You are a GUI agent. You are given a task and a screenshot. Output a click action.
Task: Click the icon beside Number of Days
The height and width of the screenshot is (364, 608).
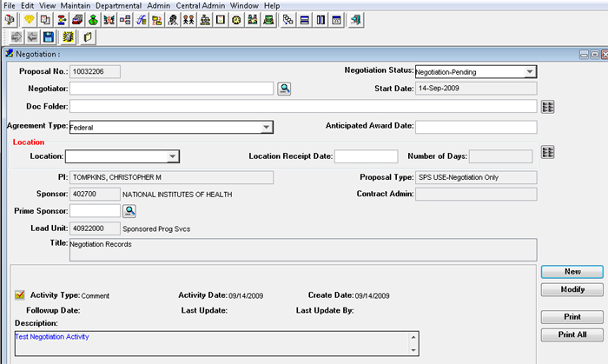(x=547, y=153)
